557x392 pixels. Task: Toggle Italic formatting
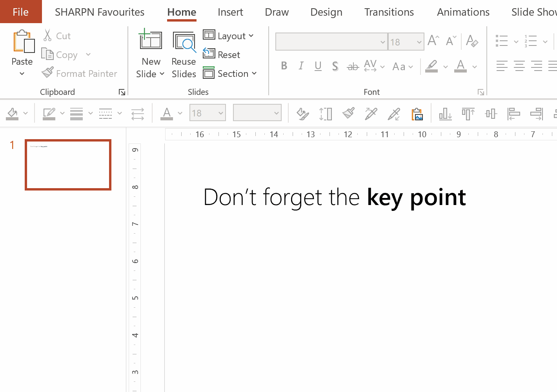tap(300, 65)
